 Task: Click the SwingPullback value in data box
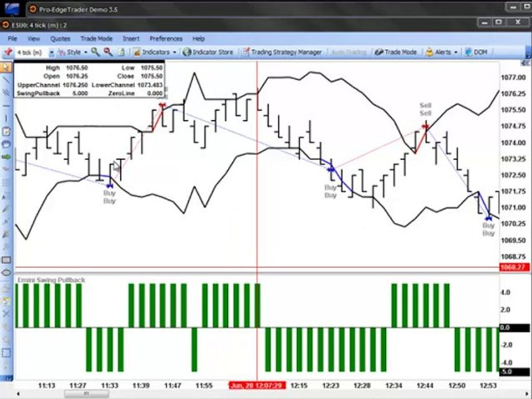(80, 93)
